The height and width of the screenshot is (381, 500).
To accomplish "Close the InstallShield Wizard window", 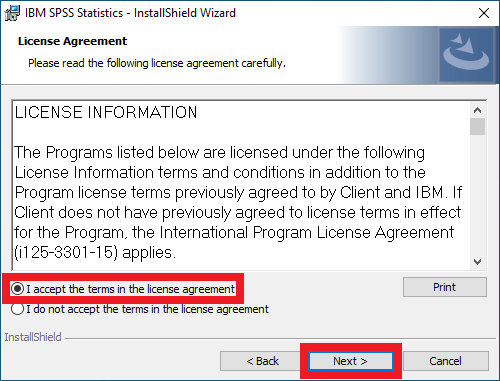I will [x=484, y=13].
